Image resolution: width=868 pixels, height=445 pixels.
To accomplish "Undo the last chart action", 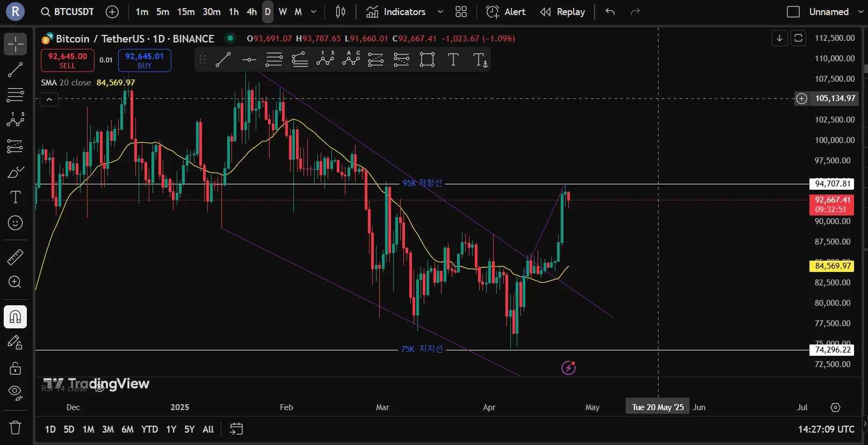I will point(610,12).
